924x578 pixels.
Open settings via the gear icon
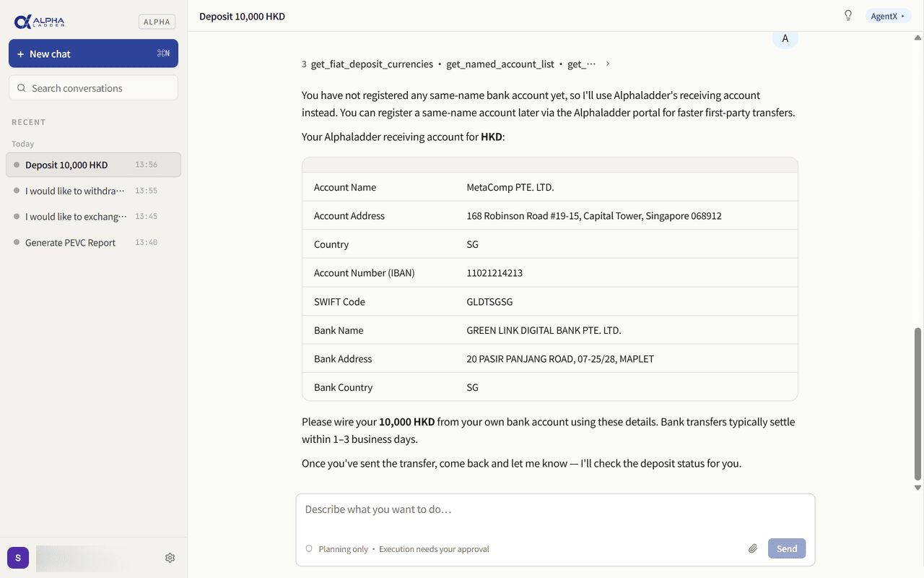(170, 558)
